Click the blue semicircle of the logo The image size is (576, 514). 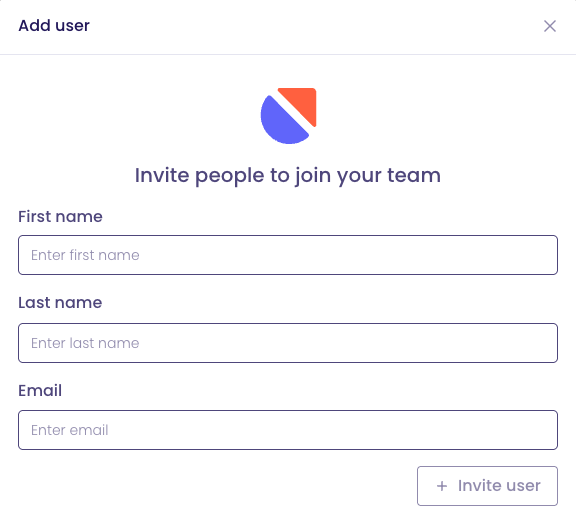(282, 122)
